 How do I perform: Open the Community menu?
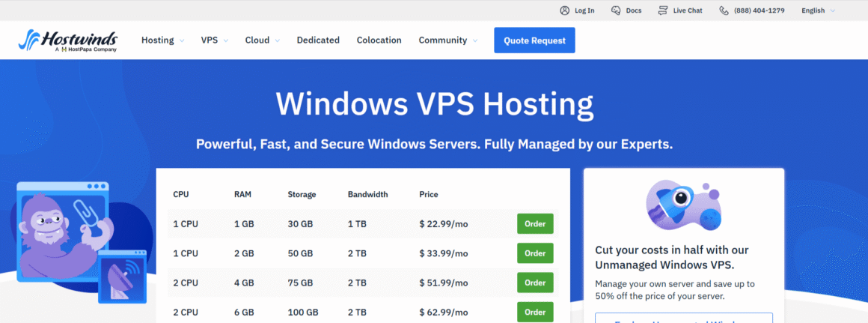pos(443,40)
